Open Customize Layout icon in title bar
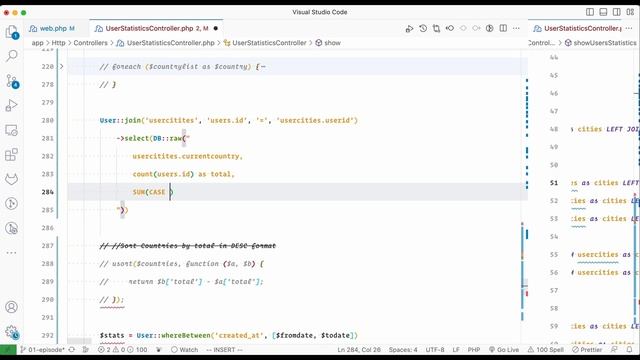Screen dimensions: 640x360 pos(630,12)
